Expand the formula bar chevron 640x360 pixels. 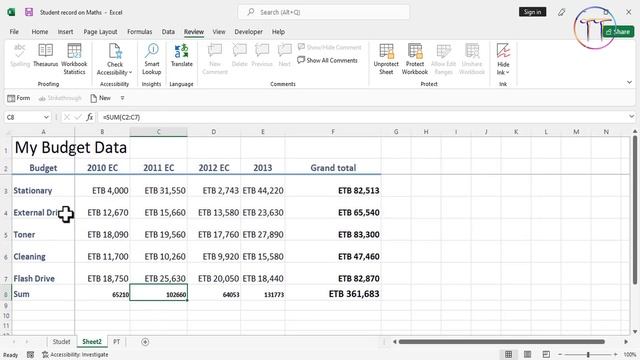coord(631,117)
